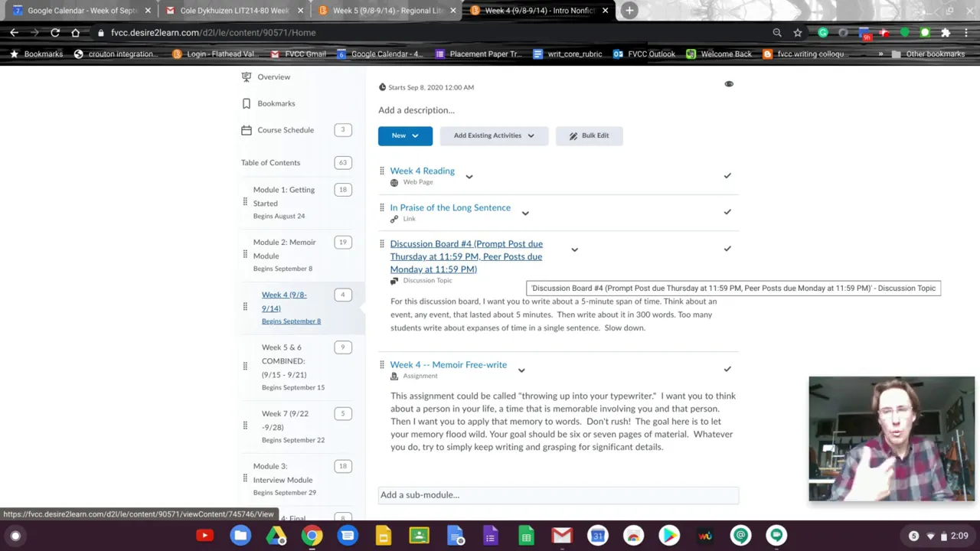The width and height of the screenshot is (980, 551).
Task: Open Google Calendar icon on the shelf
Action: coord(598,536)
